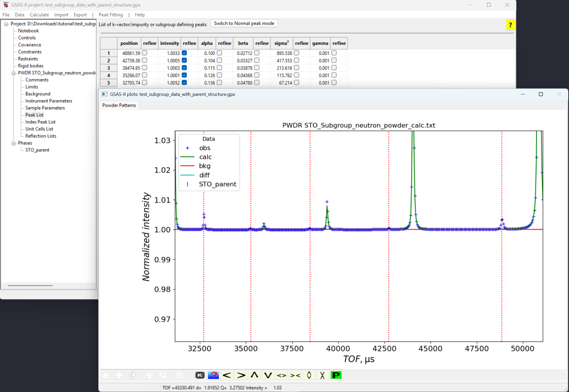569x392 pixels.
Task: Open the Zoom magnifier tool
Action: tap(163, 375)
